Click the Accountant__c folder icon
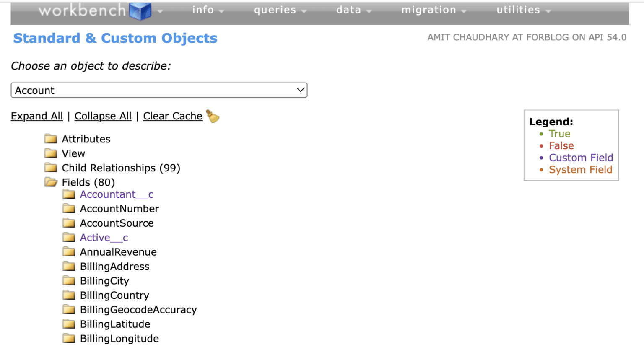 [69, 194]
